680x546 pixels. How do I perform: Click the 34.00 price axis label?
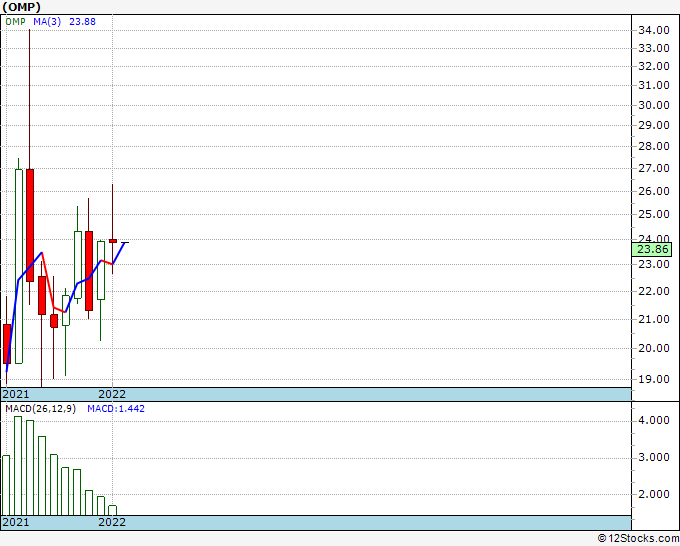(x=654, y=30)
